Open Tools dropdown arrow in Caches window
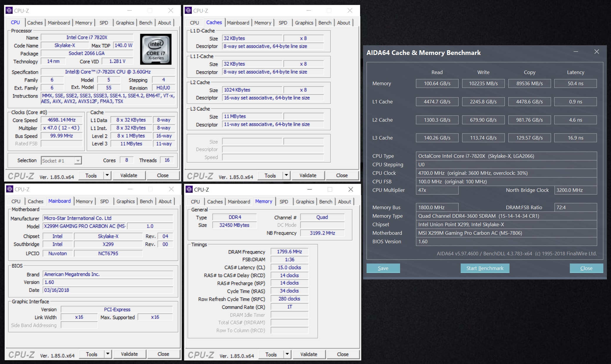611x364 pixels. click(287, 175)
